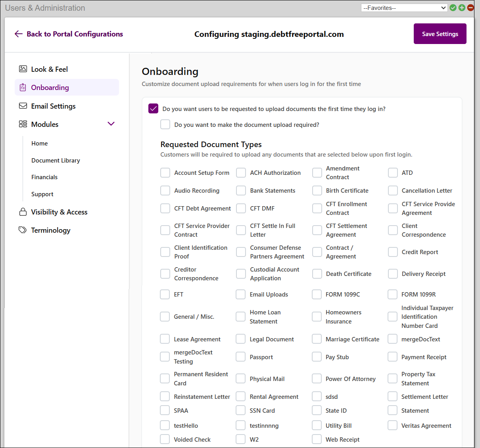
Task: Click the back arrow icon
Action: click(x=18, y=34)
